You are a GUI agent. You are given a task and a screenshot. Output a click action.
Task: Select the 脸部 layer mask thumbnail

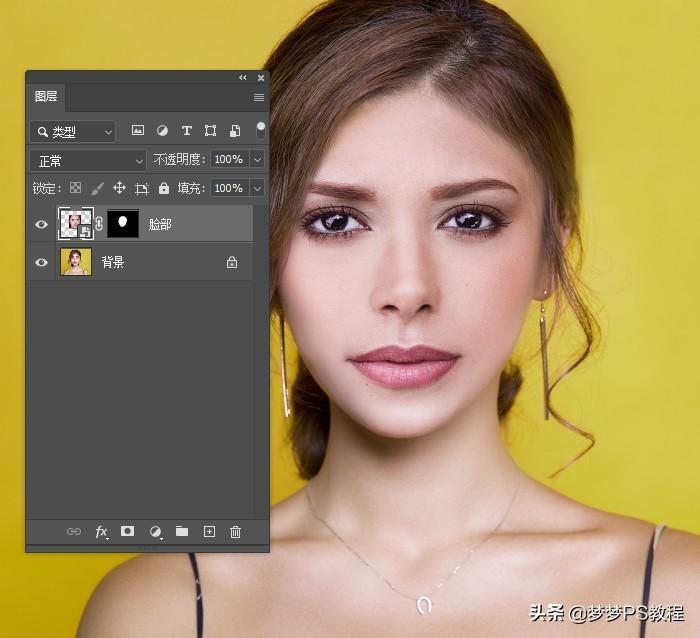(x=123, y=224)
